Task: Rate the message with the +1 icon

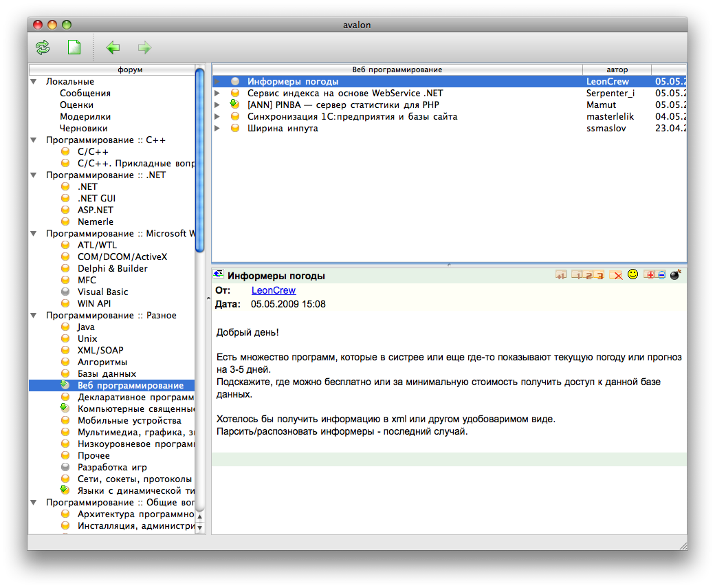Action: tap(561, 275)
